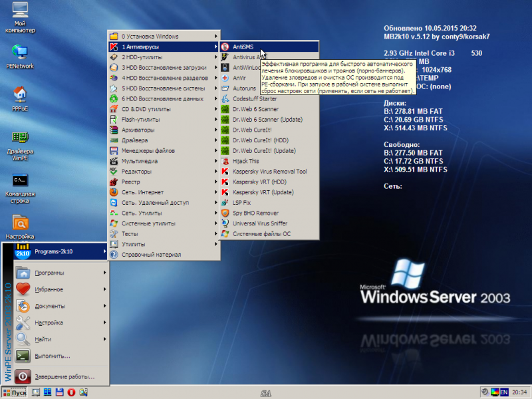Launch Opera from quick launch
The image size is (532, 399).
click(71, 392)
